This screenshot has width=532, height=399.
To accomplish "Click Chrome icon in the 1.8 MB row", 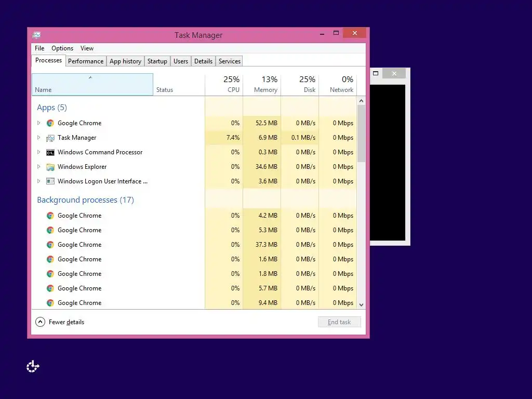I will 50,274.
